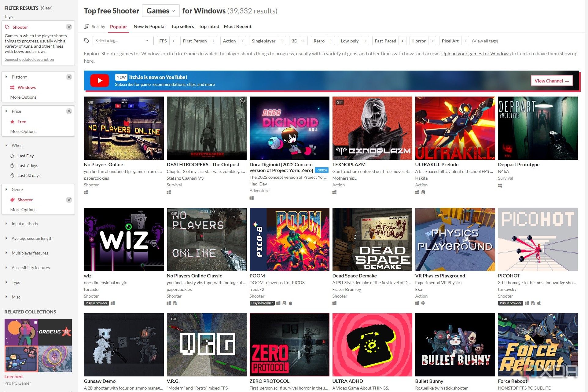Open the View all tags link
This screenshot has height=392, width=588.
pyautogui.click(x=485, y=41)
